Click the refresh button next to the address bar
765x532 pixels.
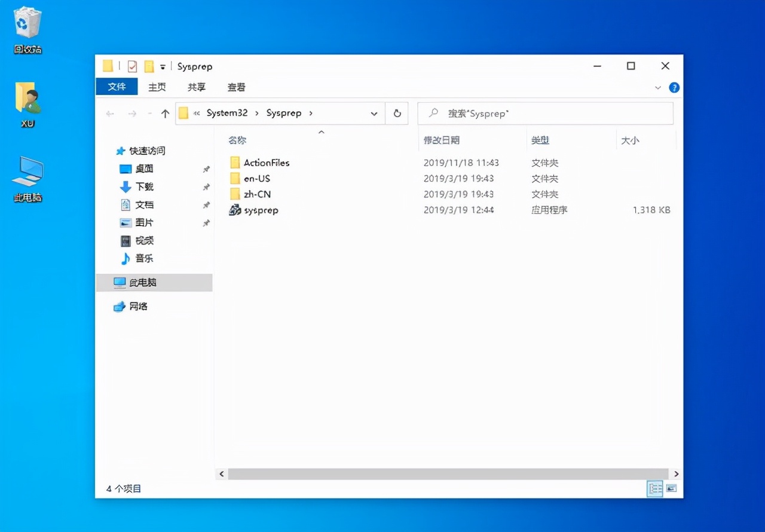(x=397, y=113)
